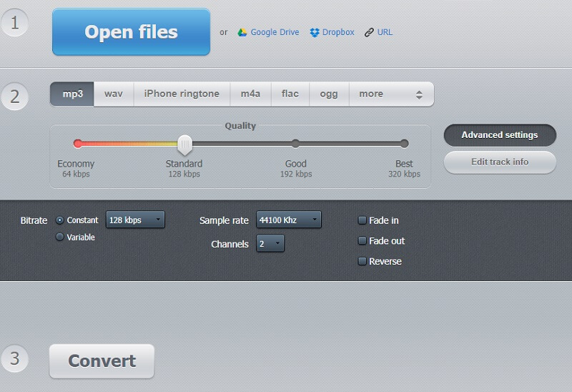
Task: Select the ogg format tab
Action: pyautogui.click(x=329, y=94)
